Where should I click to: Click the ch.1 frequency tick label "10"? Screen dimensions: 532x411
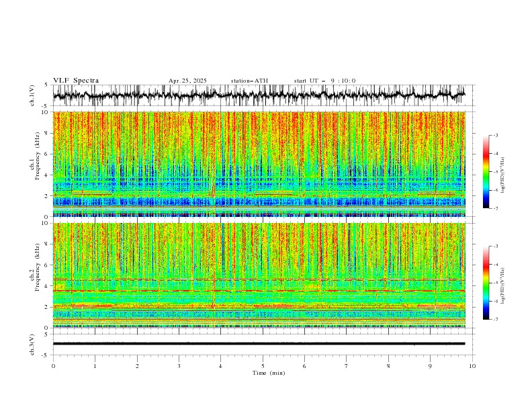(45, 112)
